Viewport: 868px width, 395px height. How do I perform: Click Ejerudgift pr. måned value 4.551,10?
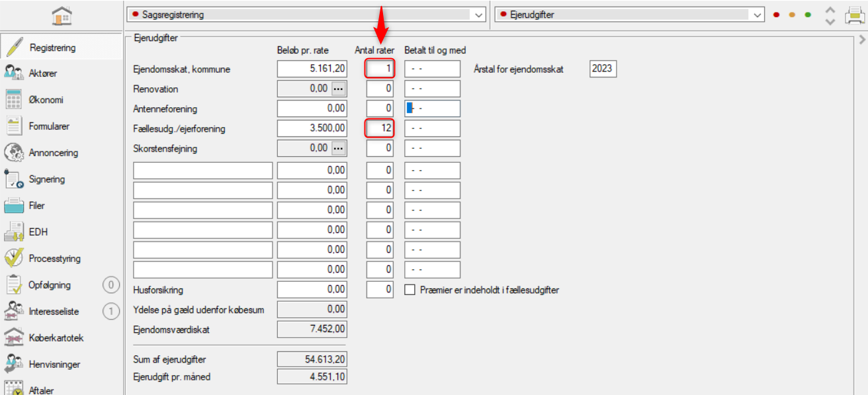312,376
